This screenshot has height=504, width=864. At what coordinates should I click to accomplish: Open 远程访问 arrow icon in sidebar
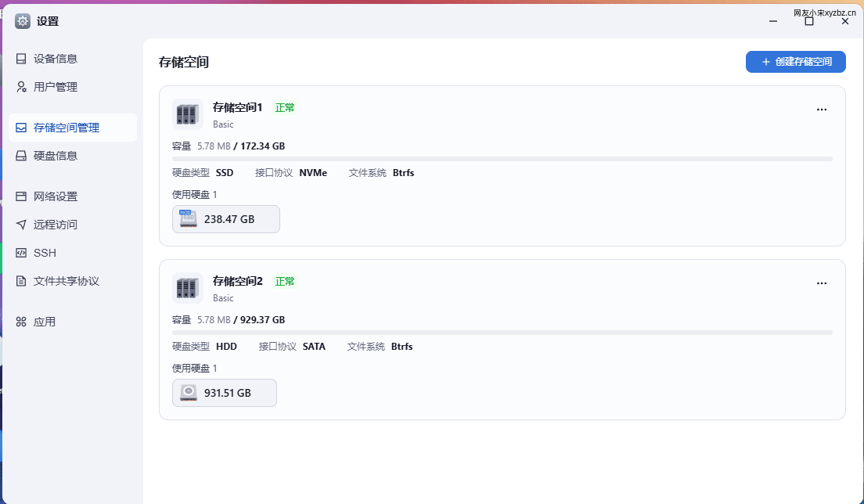[x=21, y=224]
